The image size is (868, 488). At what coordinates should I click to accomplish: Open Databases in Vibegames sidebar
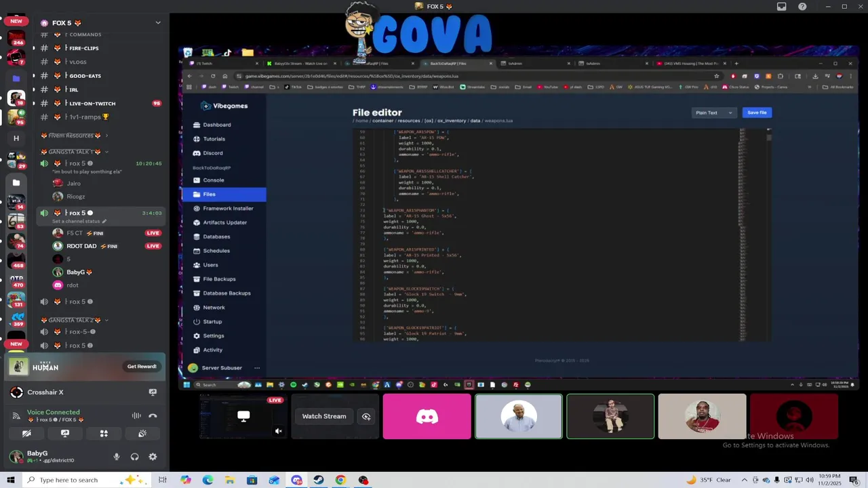[x=216, y=237]
